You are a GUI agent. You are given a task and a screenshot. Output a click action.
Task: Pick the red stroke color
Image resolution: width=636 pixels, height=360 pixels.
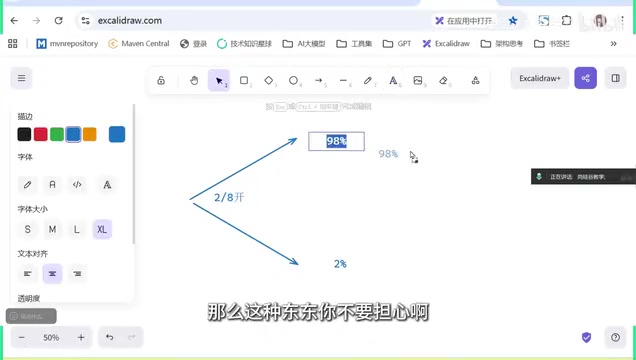(41, 134)
